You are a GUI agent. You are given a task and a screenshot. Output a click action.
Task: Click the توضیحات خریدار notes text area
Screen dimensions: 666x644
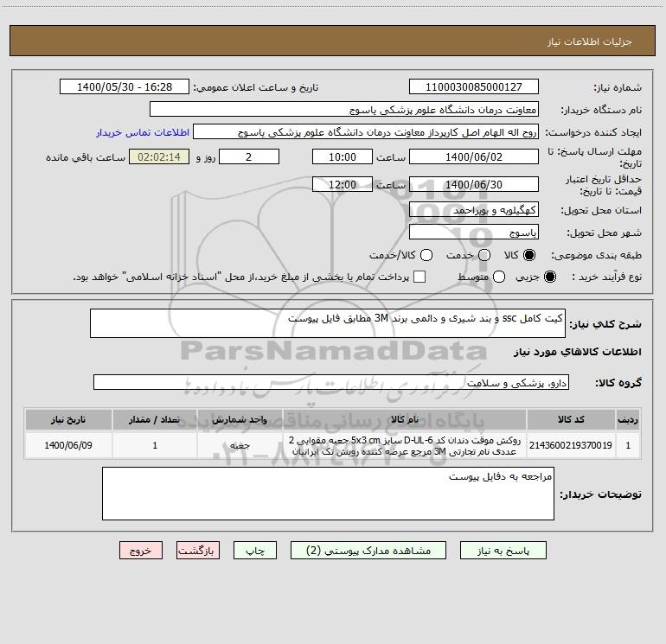point(328,494)
